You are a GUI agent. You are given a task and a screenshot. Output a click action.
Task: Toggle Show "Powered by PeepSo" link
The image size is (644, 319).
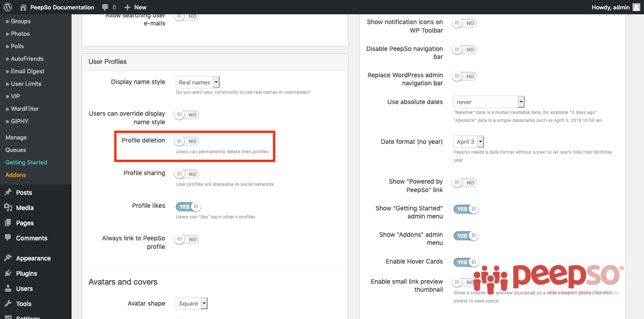click(x=464, y=183)
